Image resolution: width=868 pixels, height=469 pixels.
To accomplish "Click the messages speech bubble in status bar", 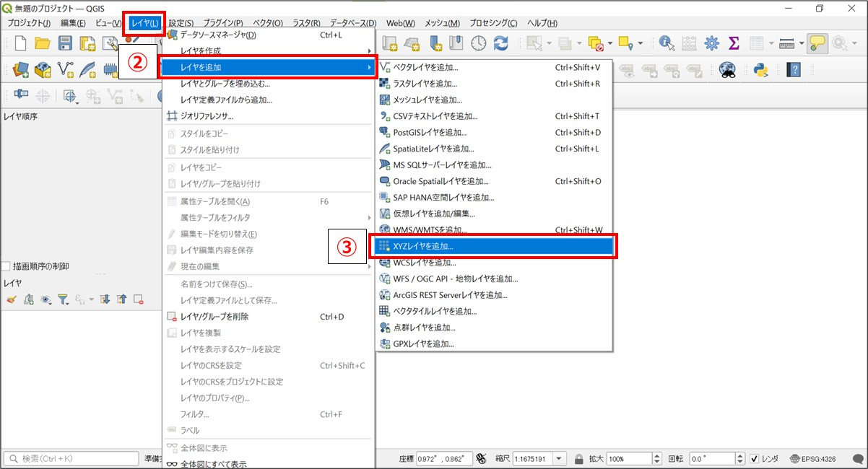I will click(x=857, y=459).
